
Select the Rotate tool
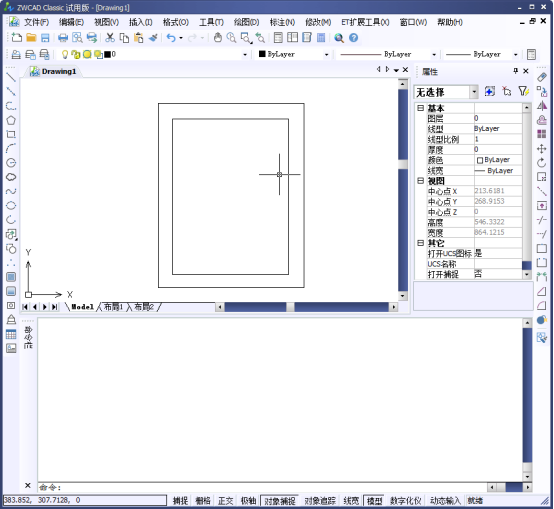[542, 162]
